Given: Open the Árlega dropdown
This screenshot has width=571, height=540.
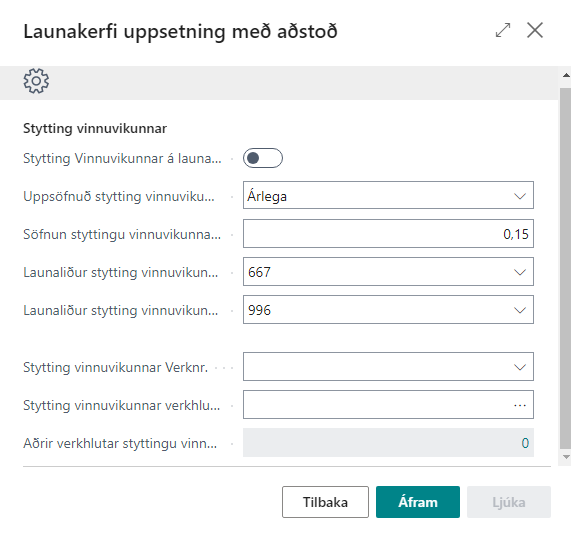Looking at the screenshot, I should click(x=388, y=195).
